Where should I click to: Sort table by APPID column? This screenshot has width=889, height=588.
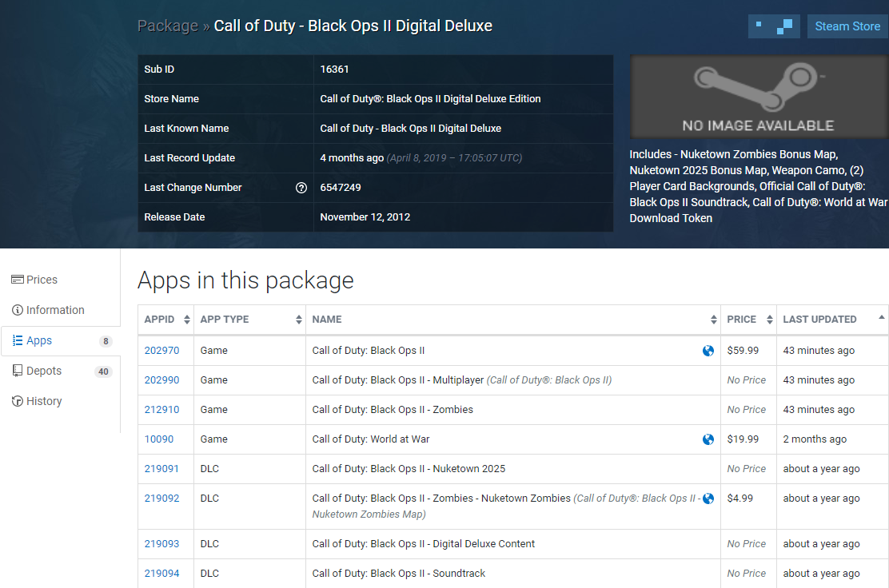[165, 320]
